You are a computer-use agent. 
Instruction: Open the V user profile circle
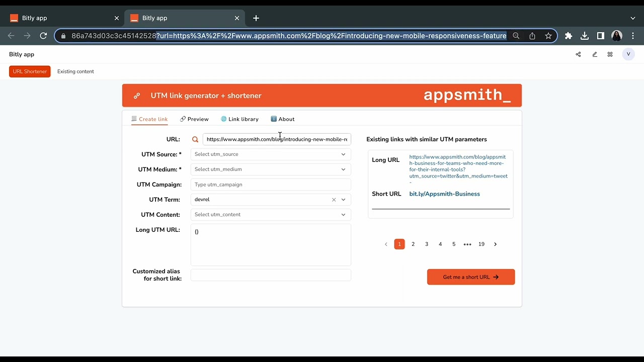(628, 54)
